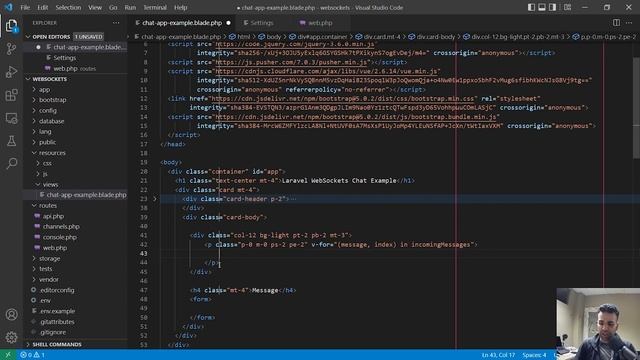Expand the css folder

47,163
